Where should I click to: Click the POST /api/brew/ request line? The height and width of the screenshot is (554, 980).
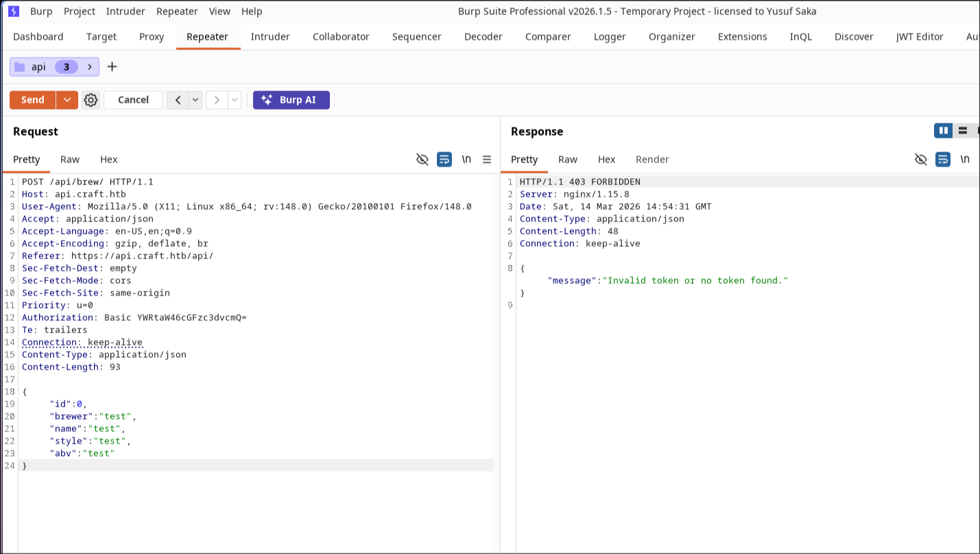click(88, 182)
